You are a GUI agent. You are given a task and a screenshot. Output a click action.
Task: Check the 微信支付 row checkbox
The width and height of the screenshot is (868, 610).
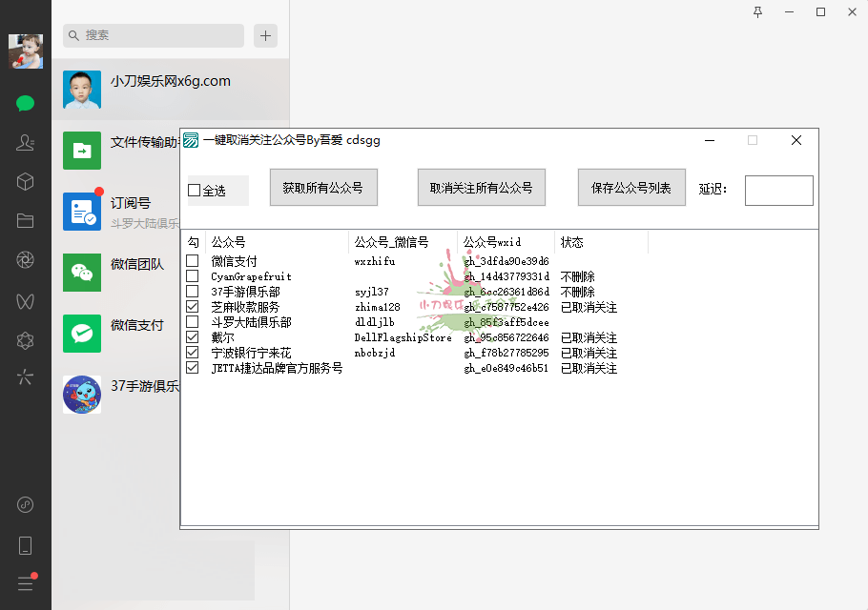pyautogui.click(x=193, y=261)
